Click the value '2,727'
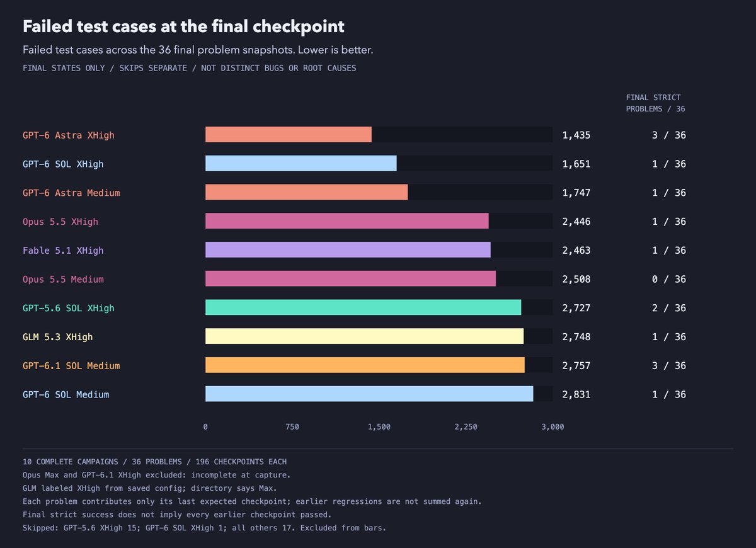The image size is (756, 548). pyautogui.click(x=576, y=308)
